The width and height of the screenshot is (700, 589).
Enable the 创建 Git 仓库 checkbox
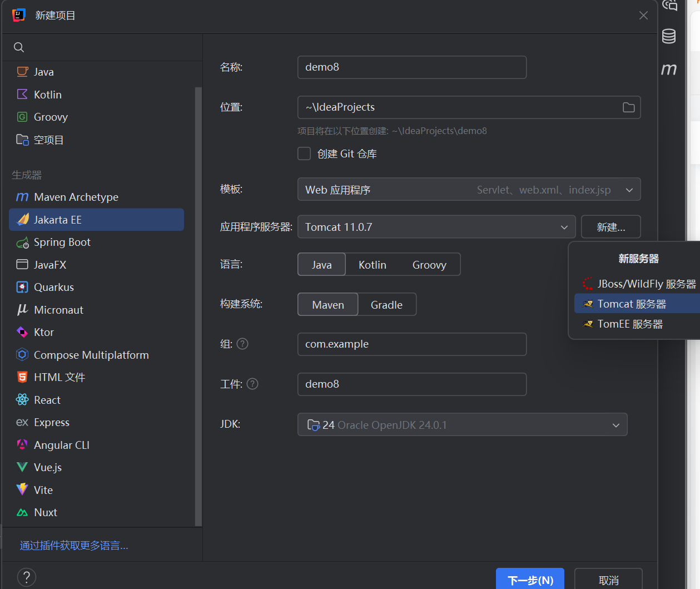(x=304, y=154)
